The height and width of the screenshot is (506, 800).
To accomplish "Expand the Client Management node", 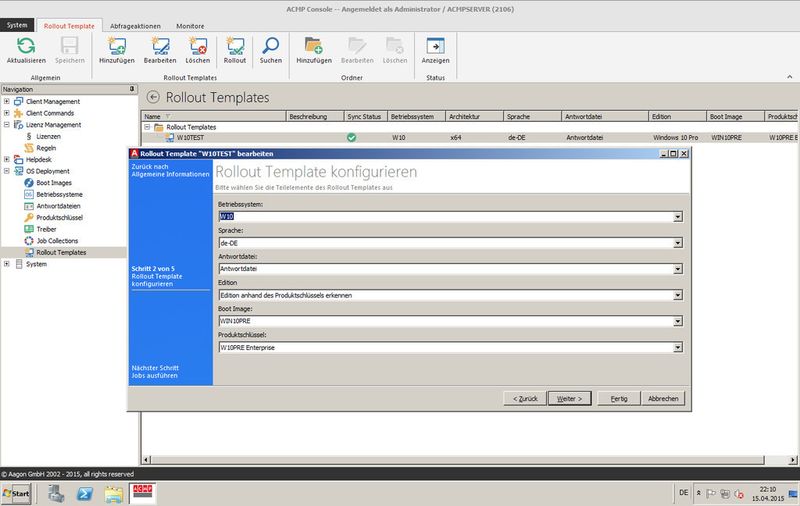I will click(x=7, y=102).
